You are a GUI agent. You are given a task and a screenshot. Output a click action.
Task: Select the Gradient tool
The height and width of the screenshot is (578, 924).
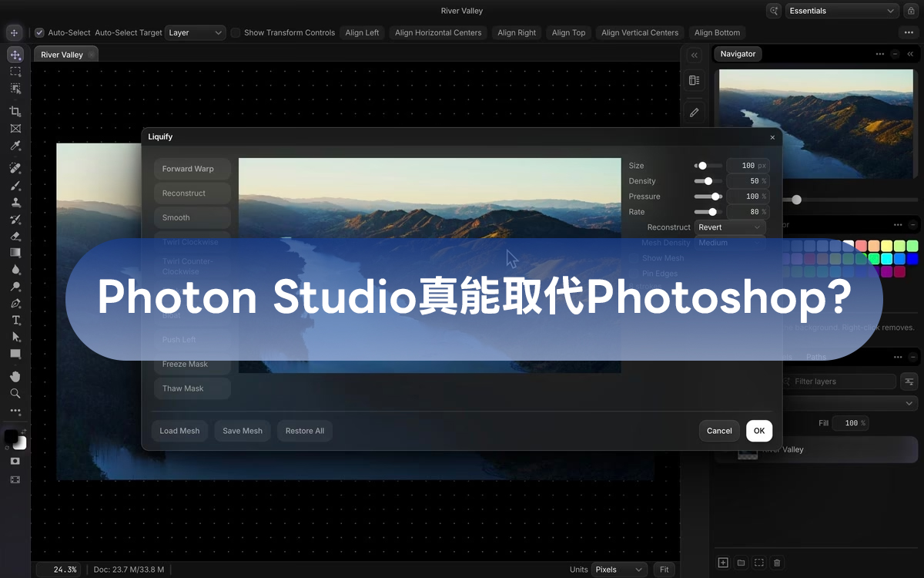15,253
